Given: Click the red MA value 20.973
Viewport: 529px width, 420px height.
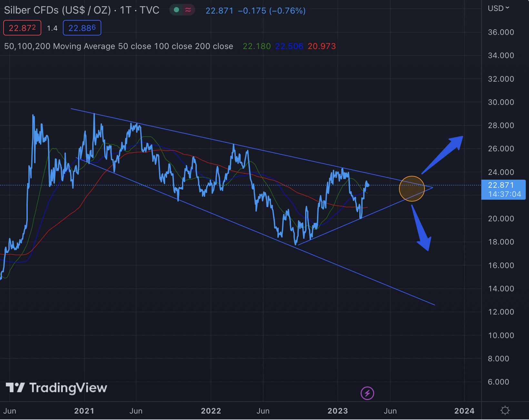Looking at the screenshot, I should 322,46.
